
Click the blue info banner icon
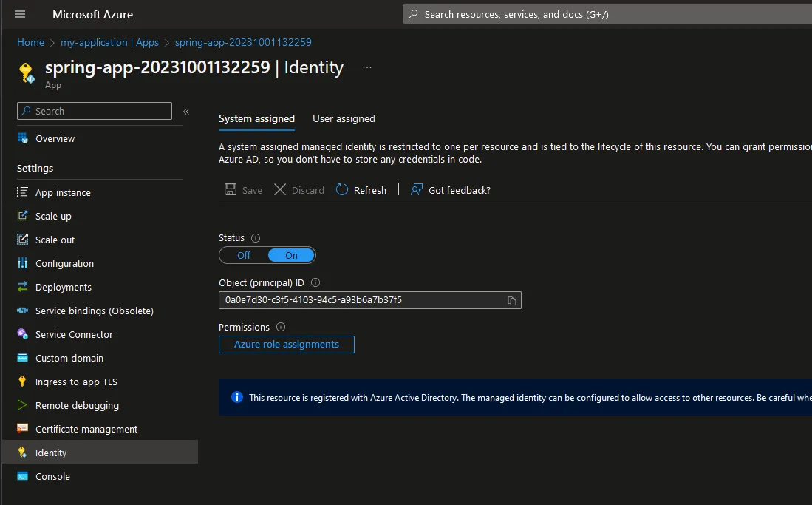(236, 397)
